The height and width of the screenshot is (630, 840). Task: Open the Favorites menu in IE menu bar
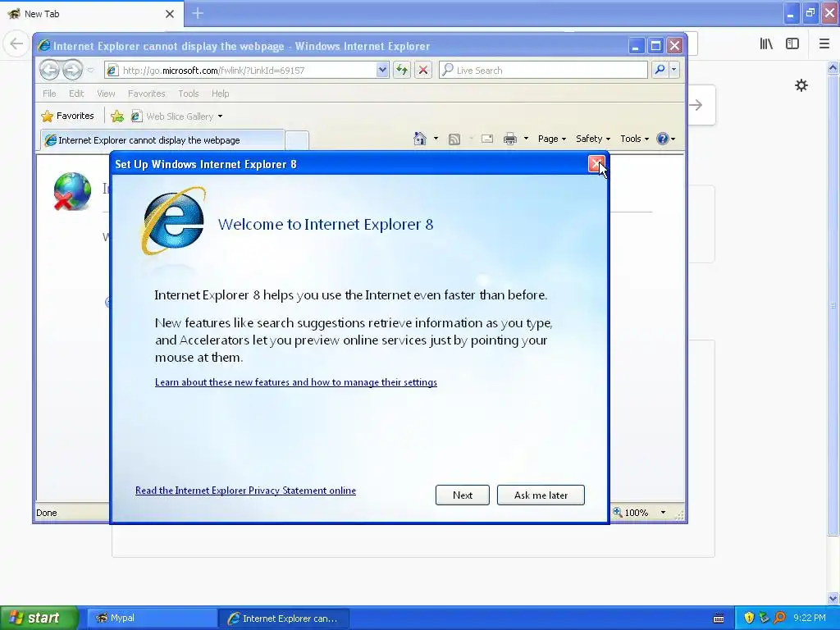click(x=146, y=94)
